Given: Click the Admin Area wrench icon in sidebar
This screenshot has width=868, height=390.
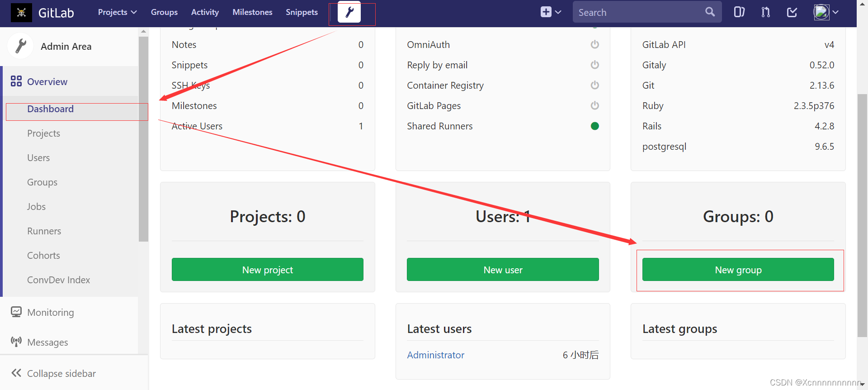Looking at the screenshot, I should (20, 46).
